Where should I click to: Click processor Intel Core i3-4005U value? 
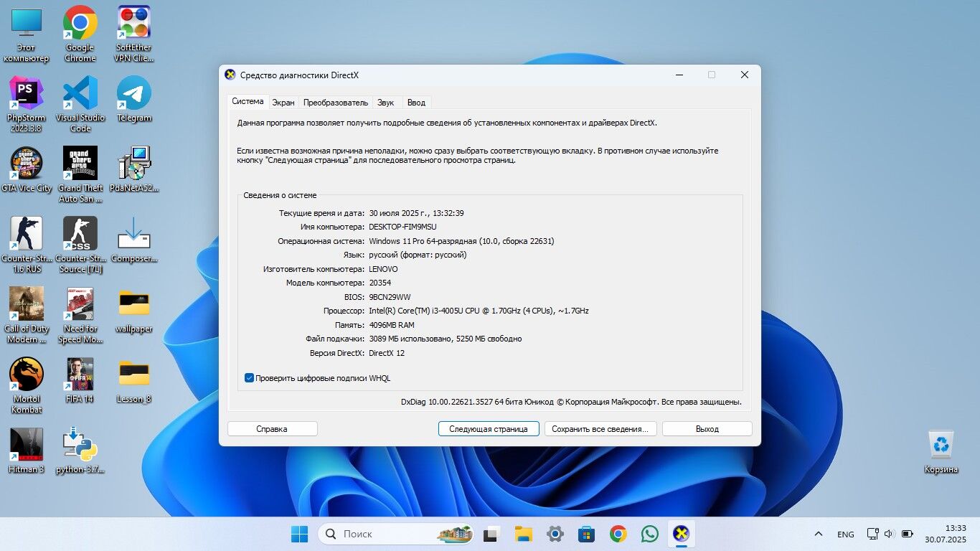point(479,311)
